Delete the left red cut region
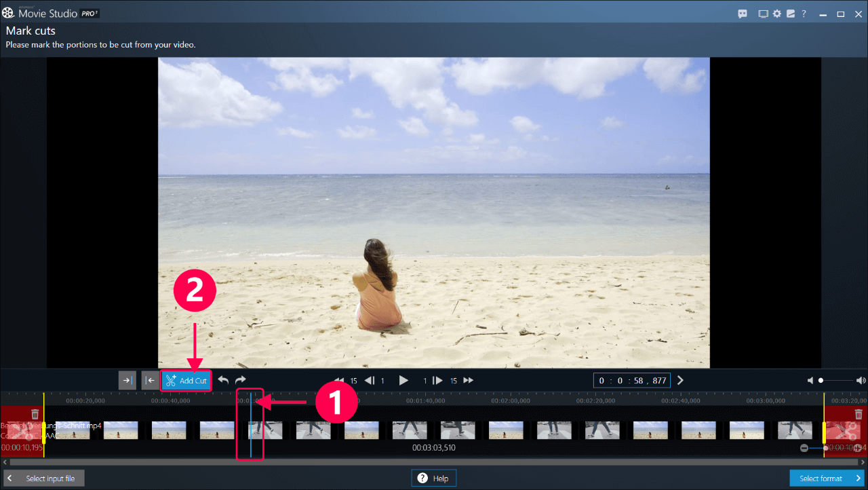Screen dimensions: 868x490 [35, 414]
